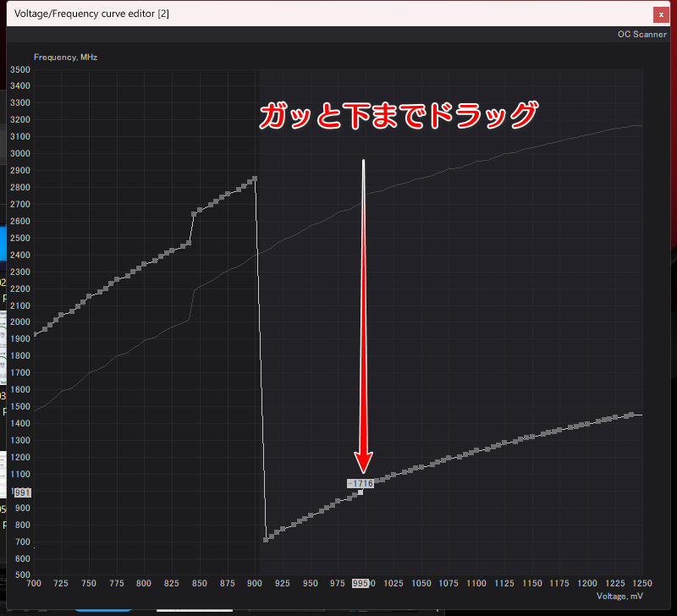Click the first curve point at 700 mV
Image resolution: width=677 pixels, height=616 pixels.
point(35,334)
